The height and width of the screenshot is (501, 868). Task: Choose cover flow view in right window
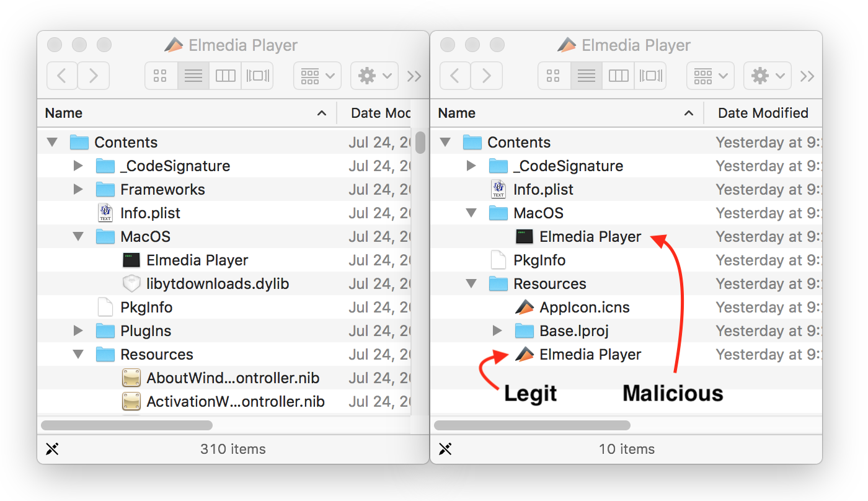click(x=650, y=76)
